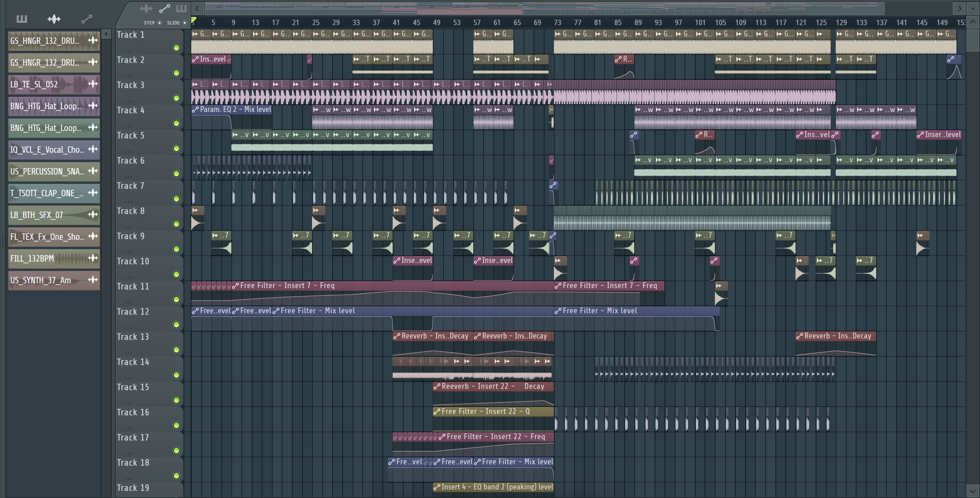Click automation icon on Free Filter Insert 22 Q clip
The height and width of the screenshot is (498, 980).
click(x=437, y=412)
